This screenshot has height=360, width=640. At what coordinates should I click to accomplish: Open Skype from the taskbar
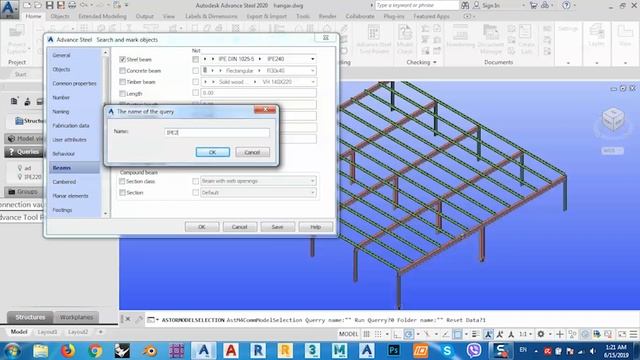(x=447, y=350)
